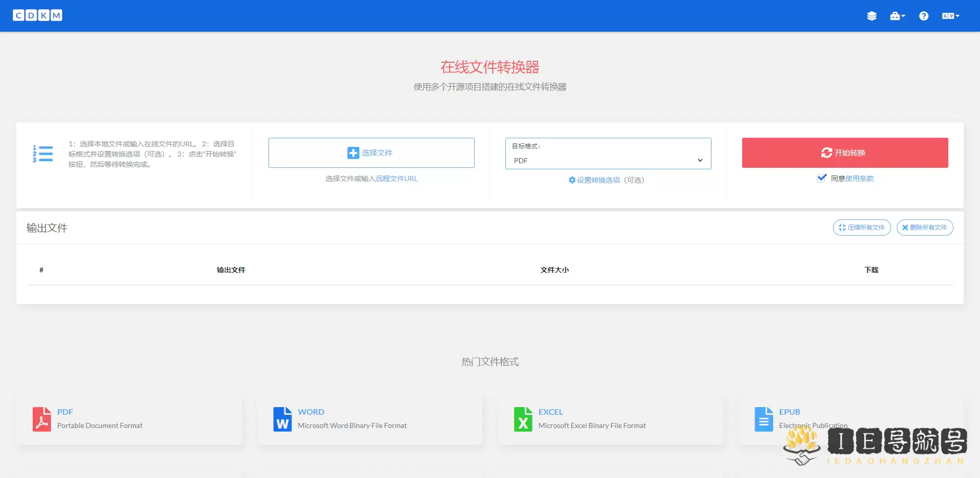Click the EPUB document icon

point(764,419)
